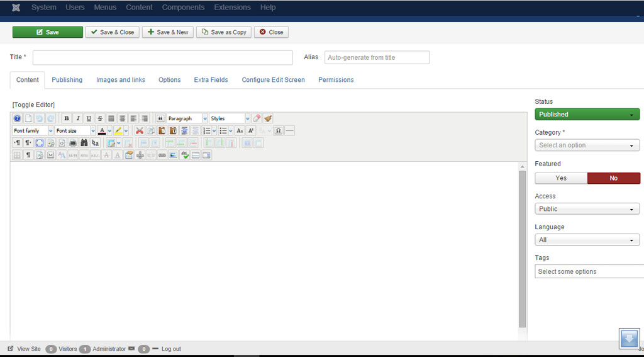Click the Close button
Image resolution: width=644 pixels, height=357 pixels.
point(272,32)
